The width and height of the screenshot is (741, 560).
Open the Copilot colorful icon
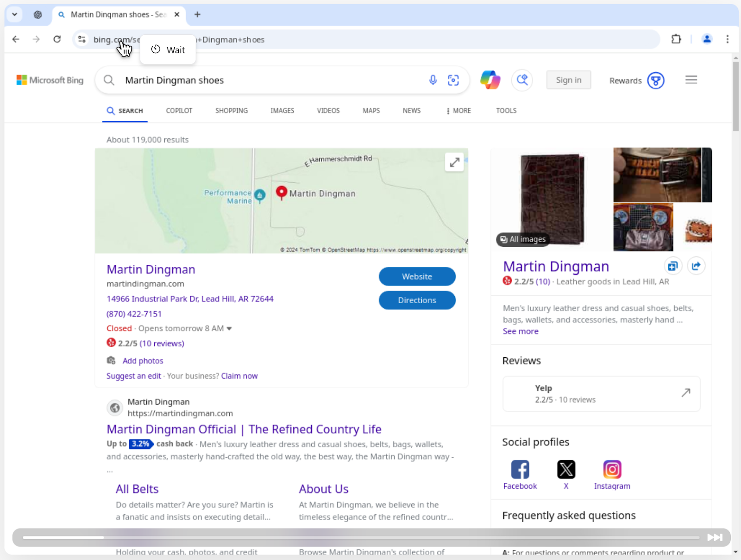[x=490, y=80]
